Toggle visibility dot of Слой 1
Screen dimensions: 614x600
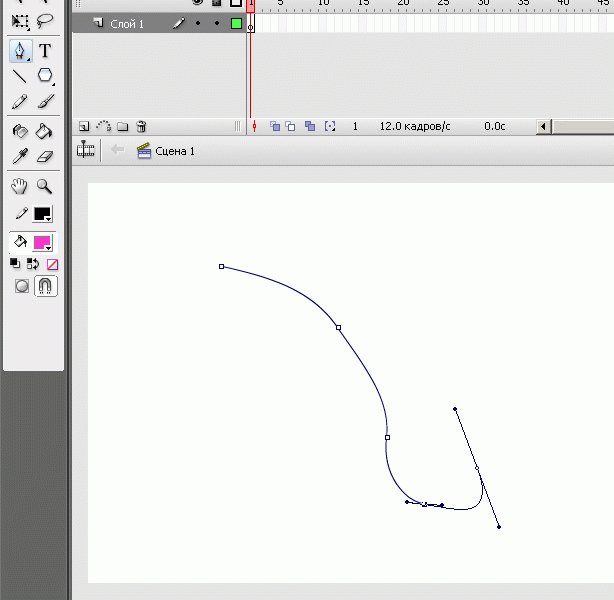(x=198, y=23)
